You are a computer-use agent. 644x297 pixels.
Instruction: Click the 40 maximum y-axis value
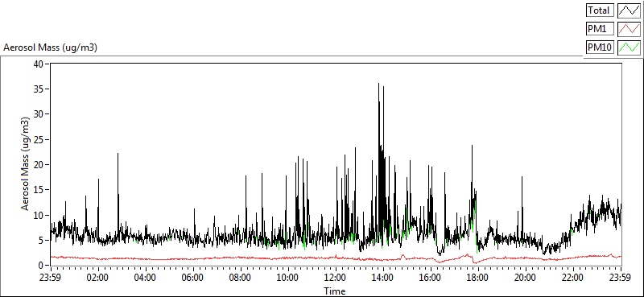pos(39,64)
